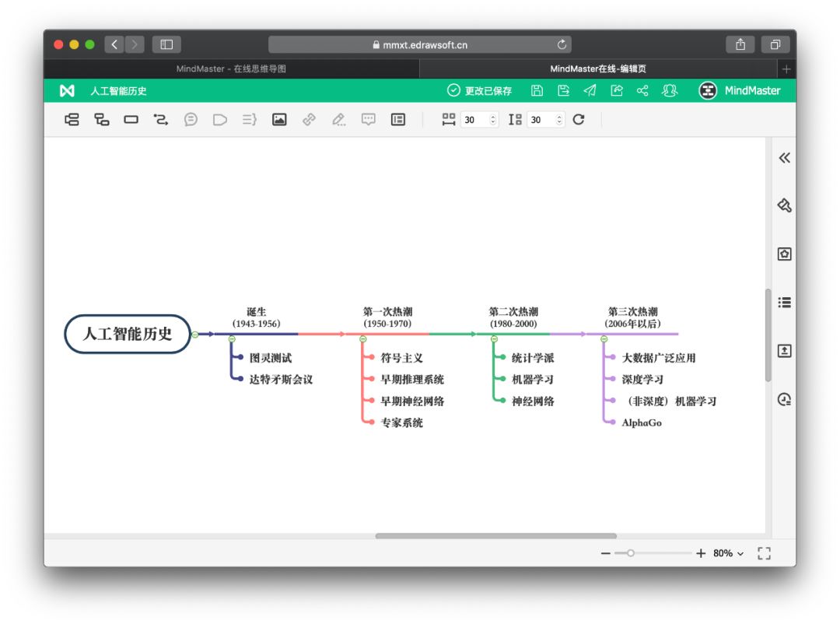Toggle the Safari sidebar button

tap(166, 44)
